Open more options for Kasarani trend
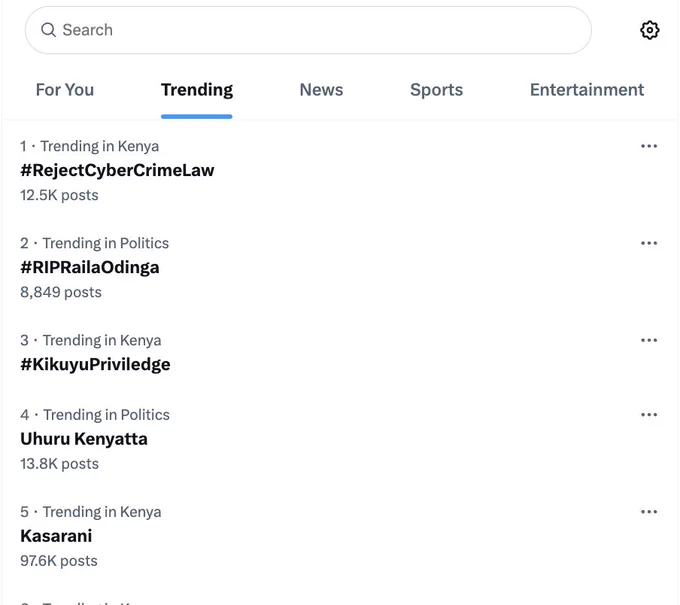 point(649,512)
